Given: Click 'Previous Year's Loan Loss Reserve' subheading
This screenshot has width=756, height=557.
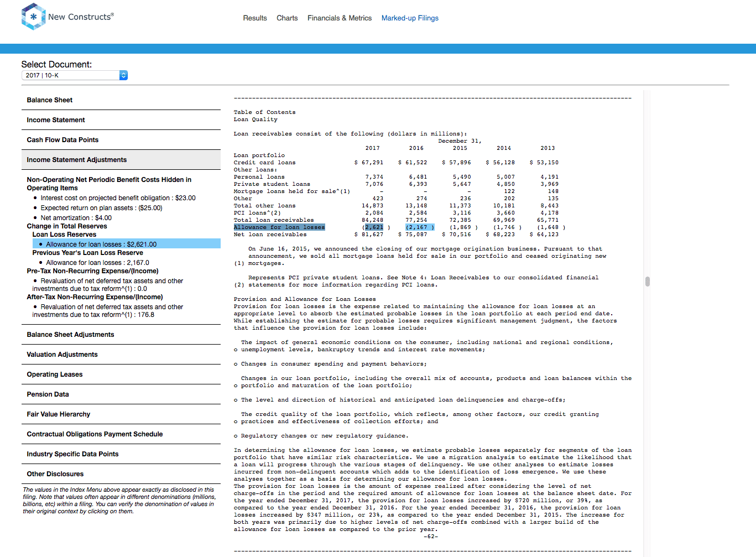Looking at the screenshot, I should pos(87,253).
